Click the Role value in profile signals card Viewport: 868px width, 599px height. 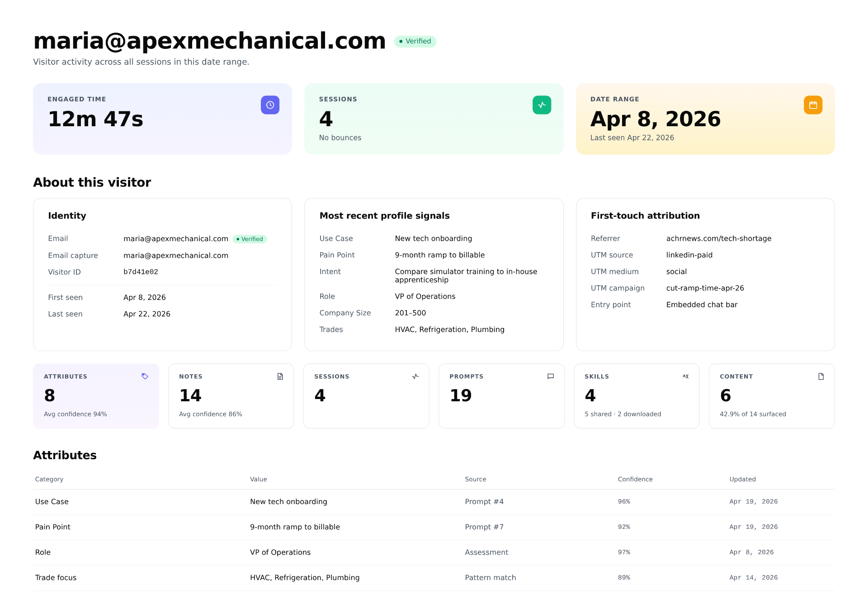coord(425,296)
